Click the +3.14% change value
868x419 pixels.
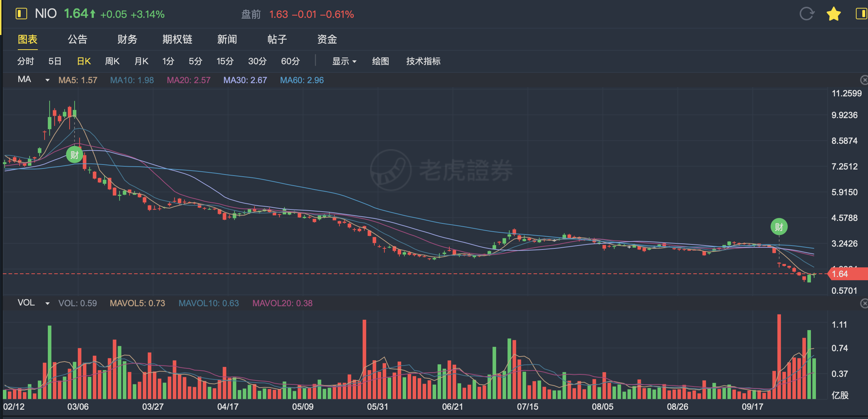[x=148, y=15]
